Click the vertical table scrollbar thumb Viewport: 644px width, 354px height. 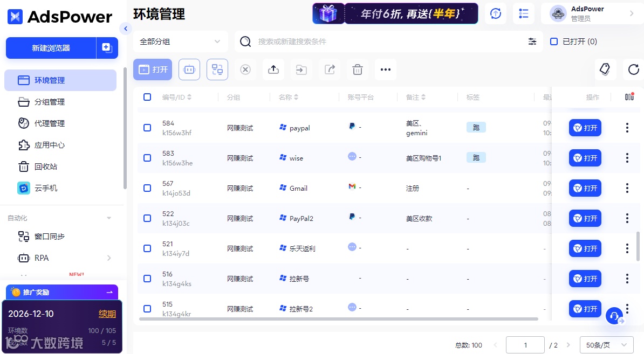[638, 246]
